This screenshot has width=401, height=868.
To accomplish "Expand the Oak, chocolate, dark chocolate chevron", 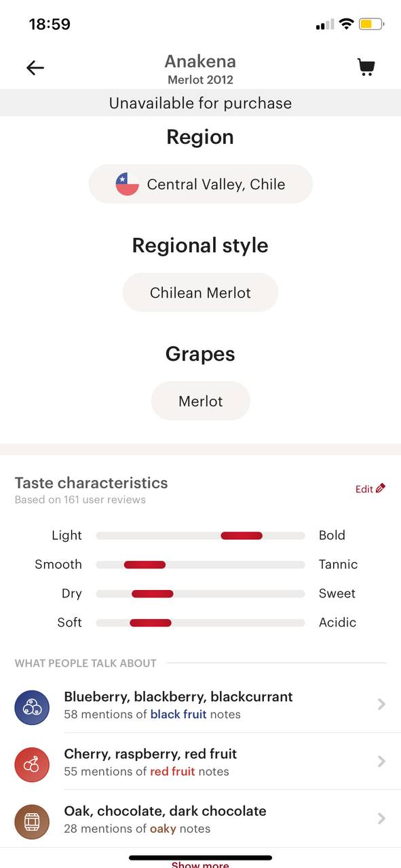I will (x=381, y=818).
